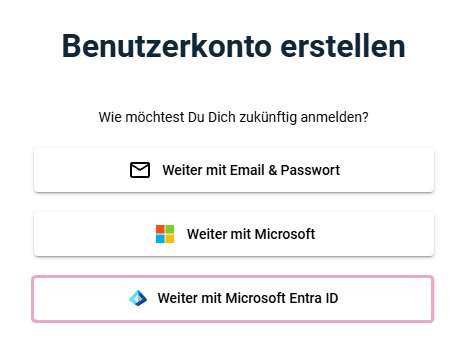Image resolution: width=468 pixels, height=364 pixels.
Task: Click the word 'Passwort' in the first button
Action: (310, 170)
